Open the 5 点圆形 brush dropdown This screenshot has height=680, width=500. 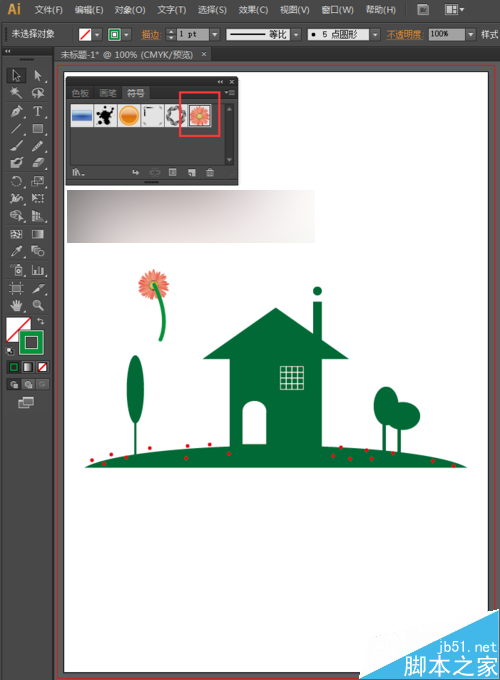(376, 34)
